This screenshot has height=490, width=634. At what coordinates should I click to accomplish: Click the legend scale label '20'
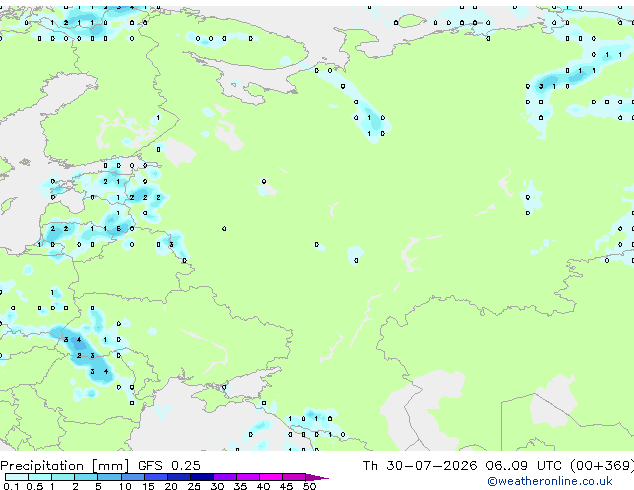click(x=171, y=486)
